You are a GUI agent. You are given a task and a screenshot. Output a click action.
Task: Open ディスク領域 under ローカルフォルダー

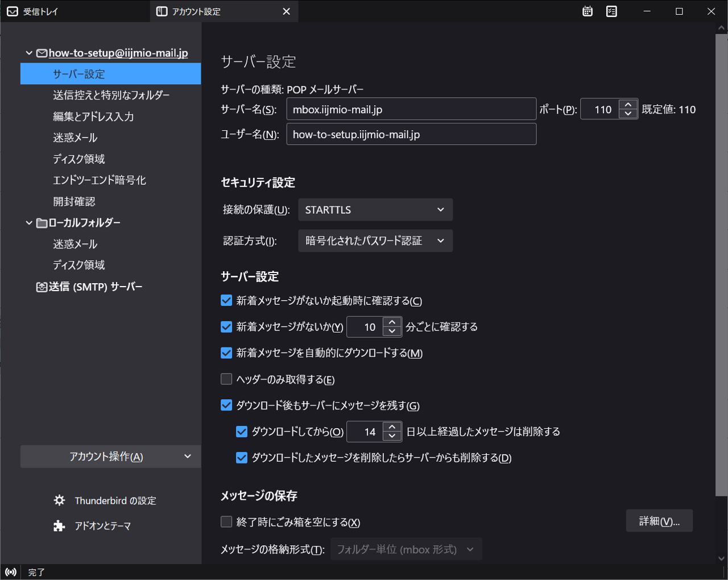(x=110, y=265)
